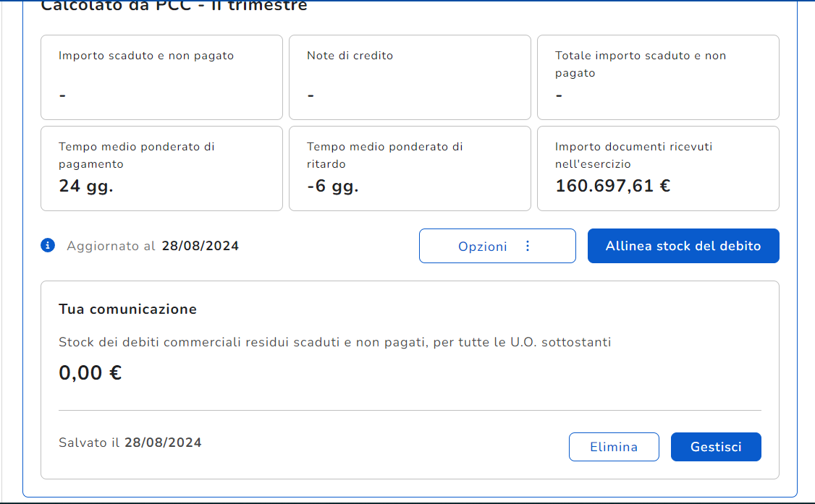Click Totale importo scaduto e non pagato card
Screen dimensions: 815x504
(657, 77)
